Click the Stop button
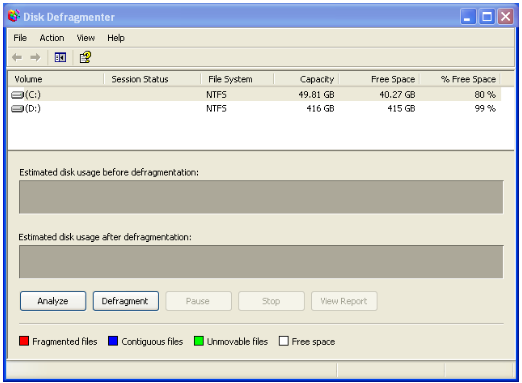 tap(271, 301)
